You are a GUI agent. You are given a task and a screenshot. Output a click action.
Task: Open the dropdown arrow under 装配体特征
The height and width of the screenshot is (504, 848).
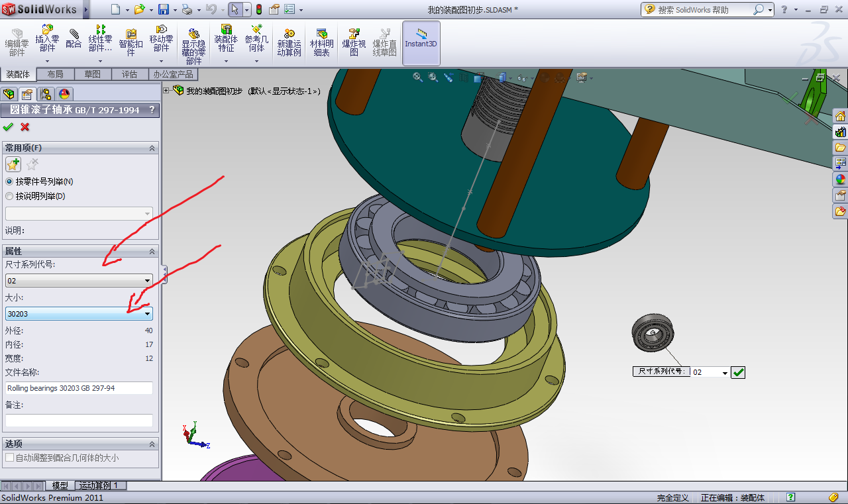tap(226, 61)
